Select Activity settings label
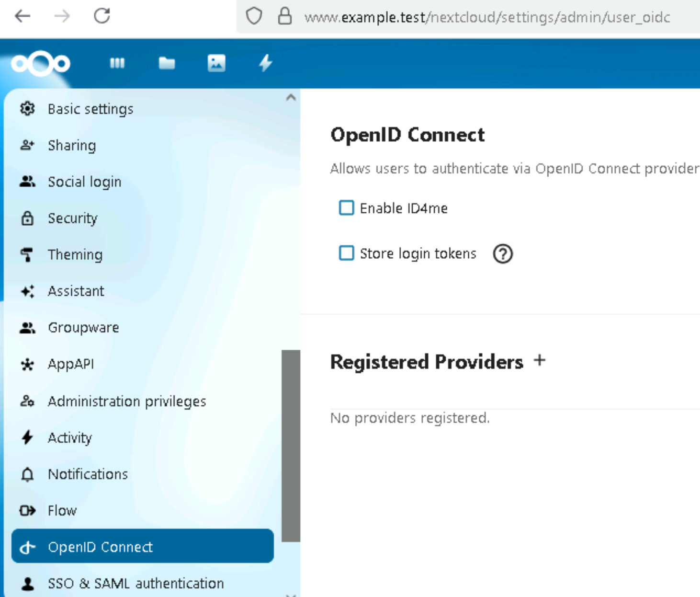Image resolution: width=700 pixels, height=597 pixels. [x=70, y=437]
